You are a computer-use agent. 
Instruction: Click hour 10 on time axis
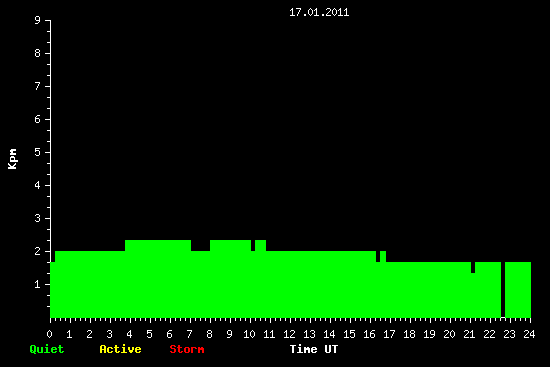coord(249,334)
